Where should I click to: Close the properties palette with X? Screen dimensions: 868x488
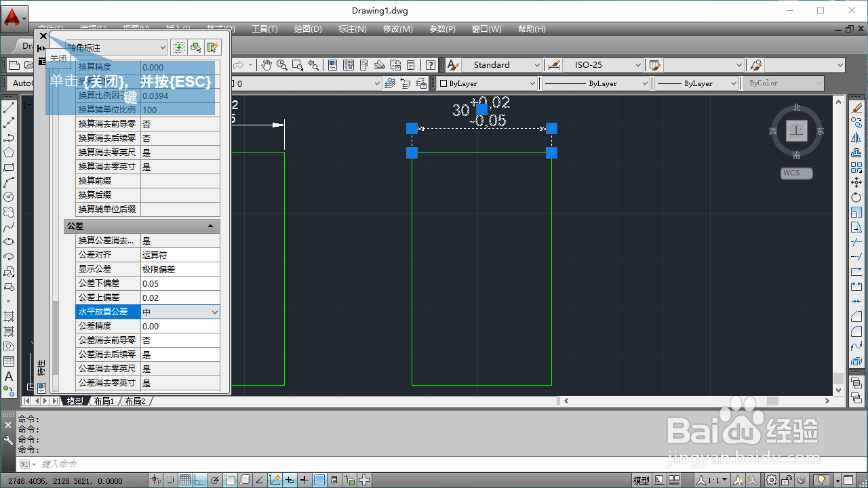[43, 35]
